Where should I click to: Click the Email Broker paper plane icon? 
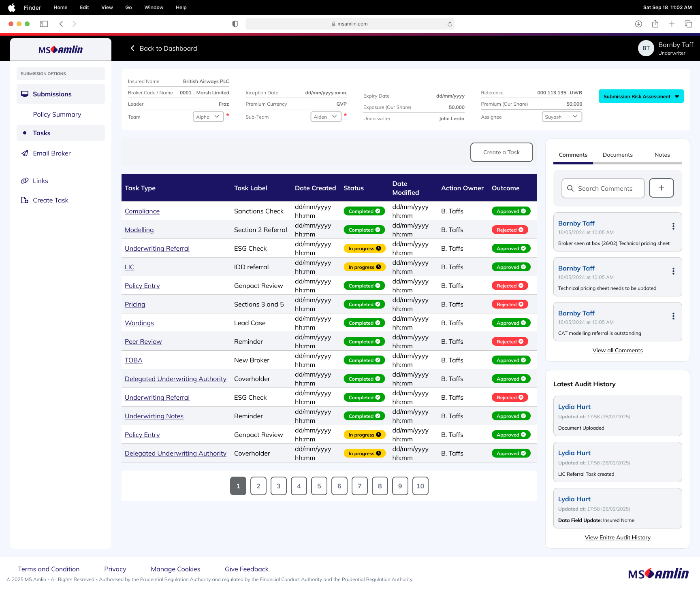coord(25,153)
